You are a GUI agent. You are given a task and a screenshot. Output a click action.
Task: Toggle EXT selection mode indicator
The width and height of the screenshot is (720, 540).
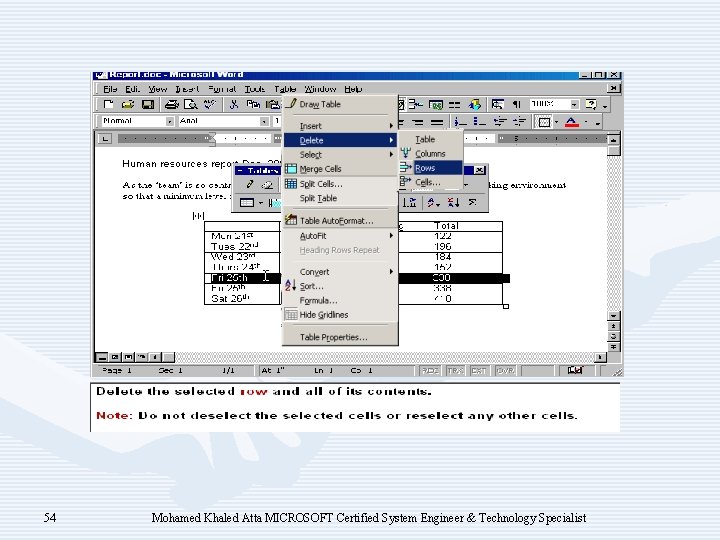(x=478, y=371)
